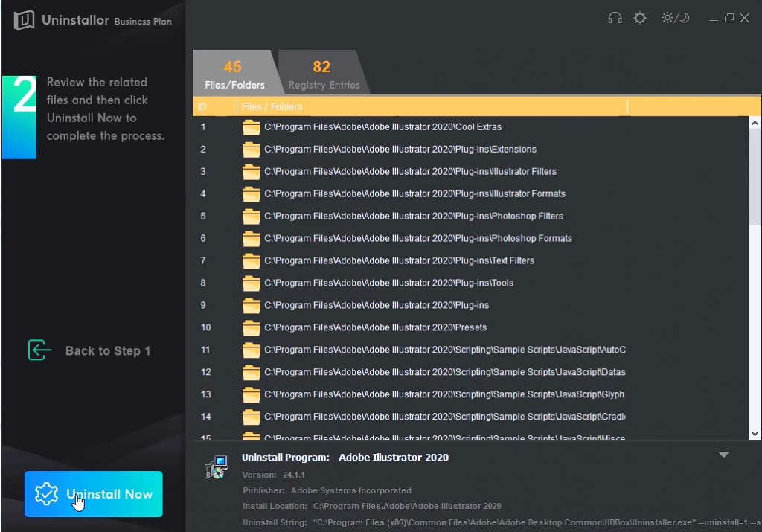This screenshot has width=762, height=532.
Task: Select the Plug-ins\Illustrator Filters path
Action: coord(411,171)
